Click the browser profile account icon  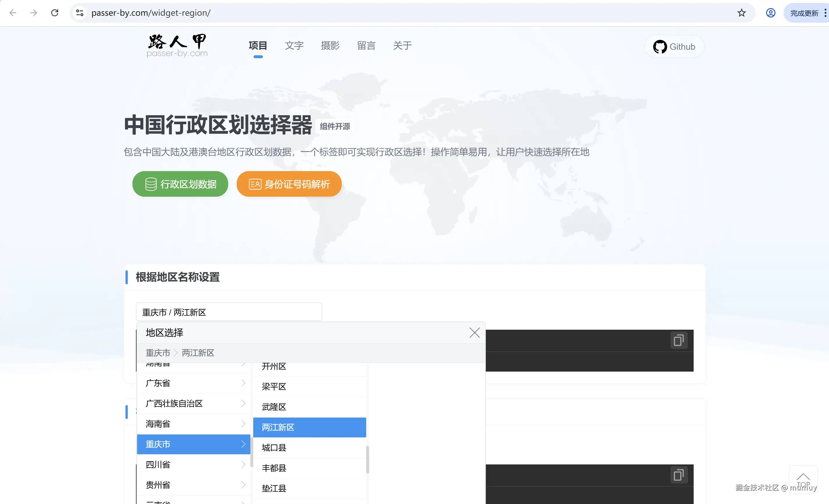(771, 13)
